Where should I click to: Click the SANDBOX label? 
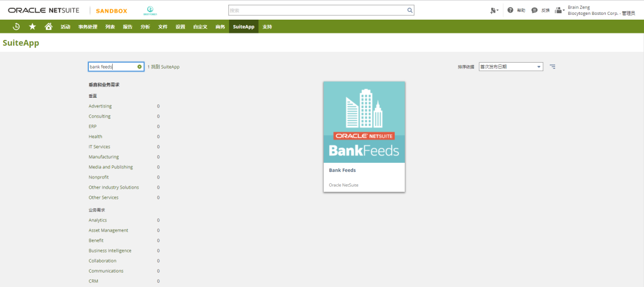[112, 11]
